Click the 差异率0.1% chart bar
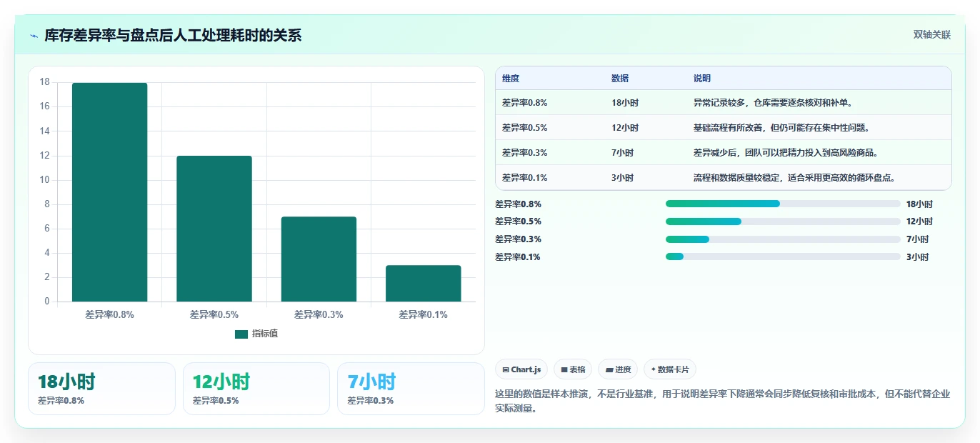 [x=424, y=284]
